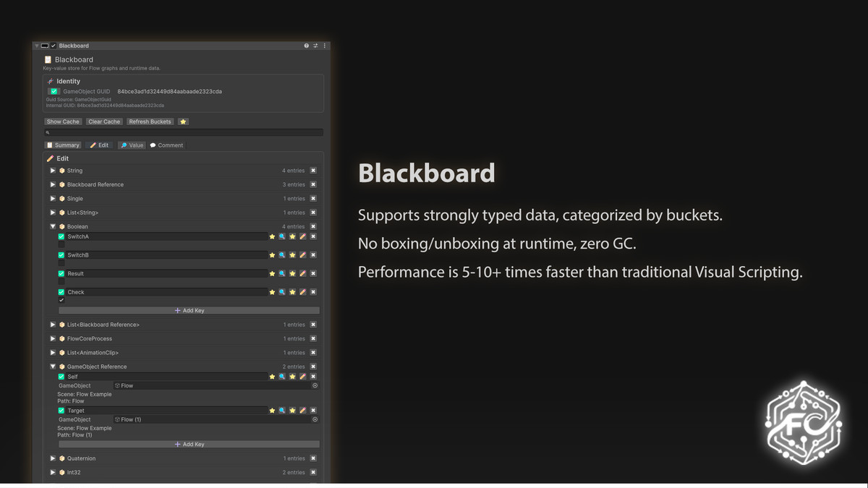Open the three-dot component menu
Screen dimensions: 868x488
click(x=325, y=46)
